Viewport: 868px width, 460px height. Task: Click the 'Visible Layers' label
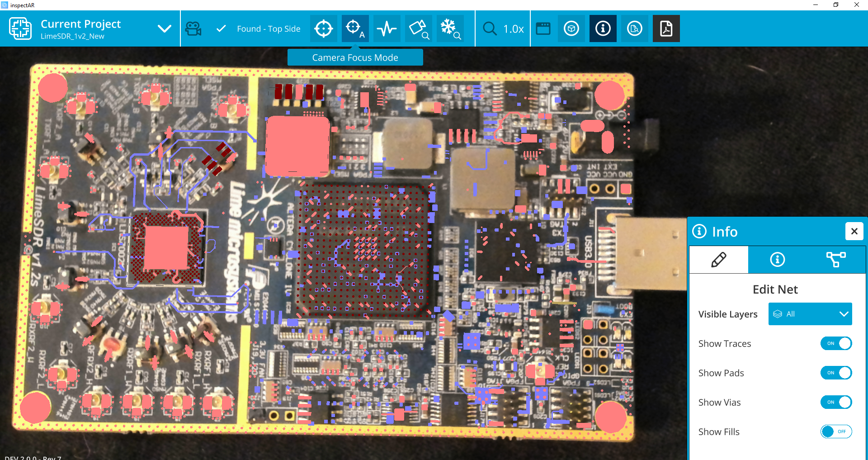pos(728,314)
